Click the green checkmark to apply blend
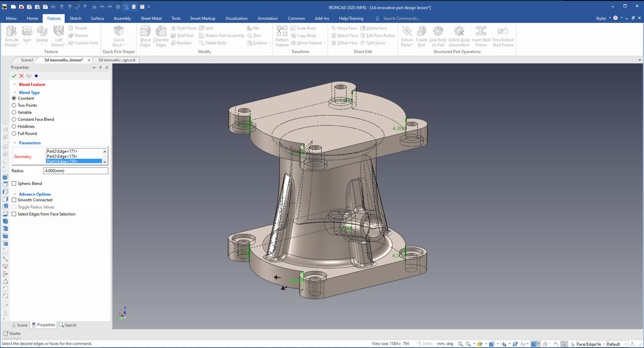The height and width of the screenshot is (348, 644). point(14,76)
